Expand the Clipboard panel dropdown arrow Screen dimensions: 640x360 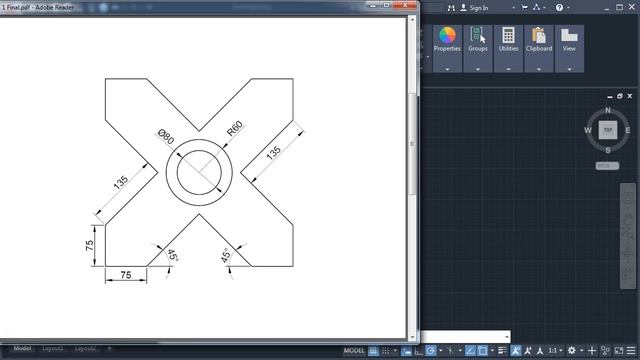click(539, 69)
